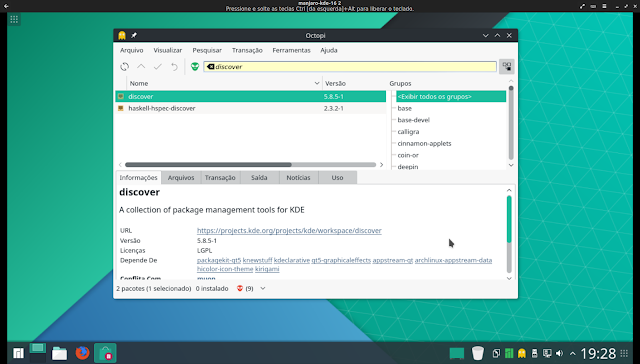Click the Octopi ghost icon in title bar

(x=122, y=36)
